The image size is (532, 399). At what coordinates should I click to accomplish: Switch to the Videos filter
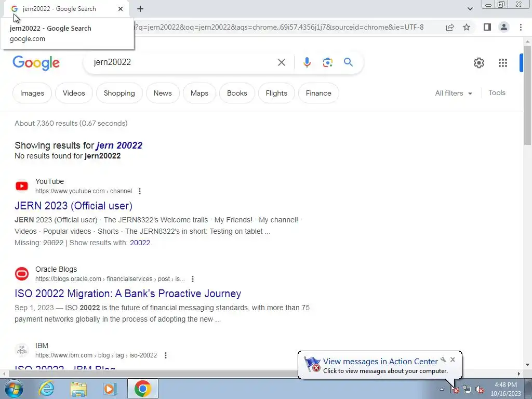pos(74,93)
